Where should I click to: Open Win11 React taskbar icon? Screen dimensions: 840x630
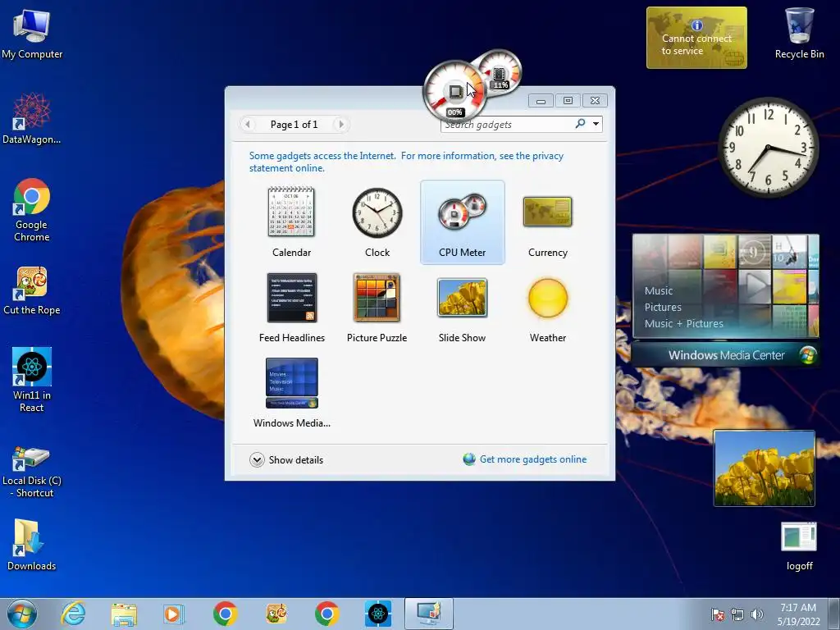tap(378, 614)
